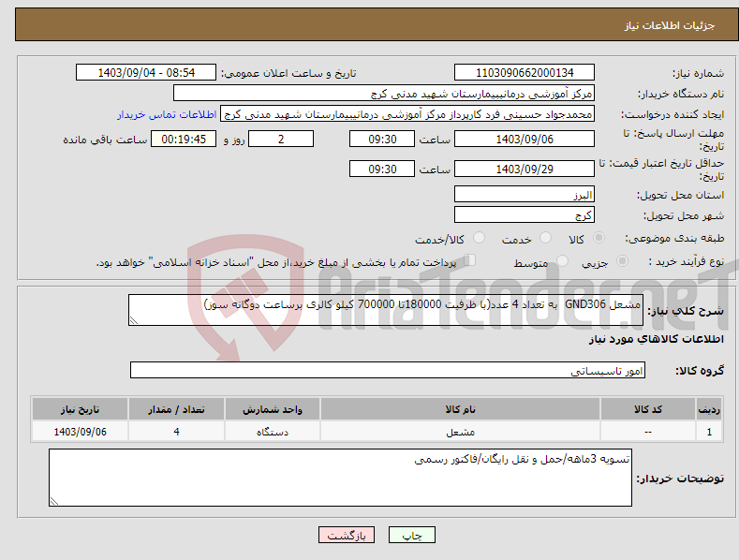739x560 pixels.
Task: Click the response deadline time 09:30 field
Action: [x=382, y=139]
